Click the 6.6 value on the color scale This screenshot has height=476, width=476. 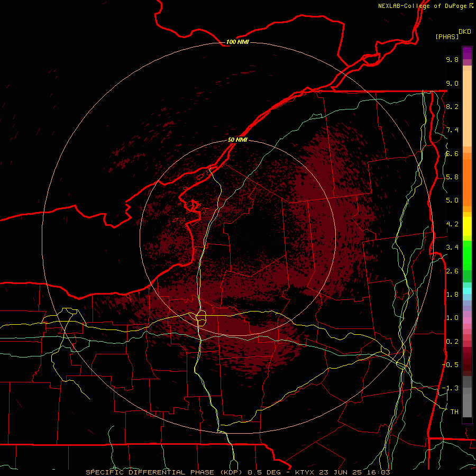(x=452, y=153)
